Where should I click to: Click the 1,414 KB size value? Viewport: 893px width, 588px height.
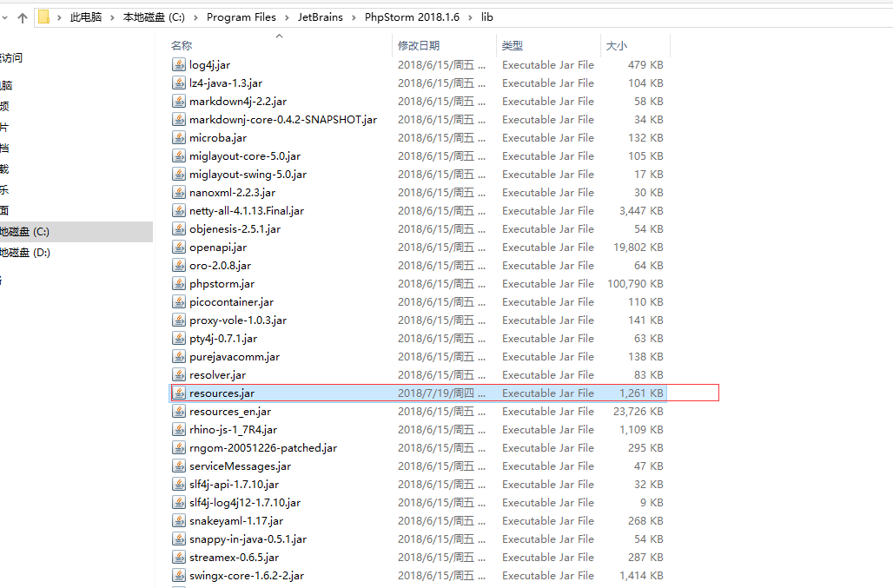641,575
